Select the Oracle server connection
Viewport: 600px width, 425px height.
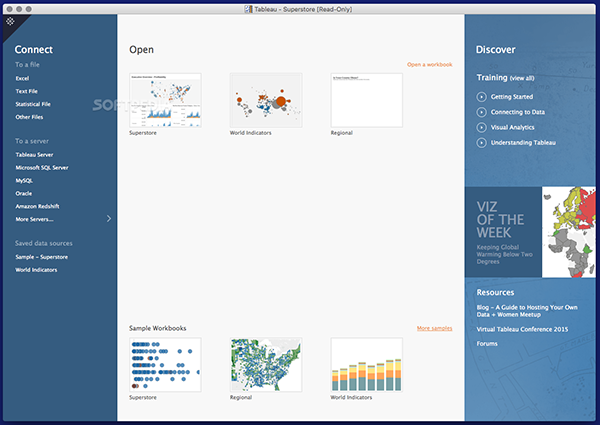(24, 194)
